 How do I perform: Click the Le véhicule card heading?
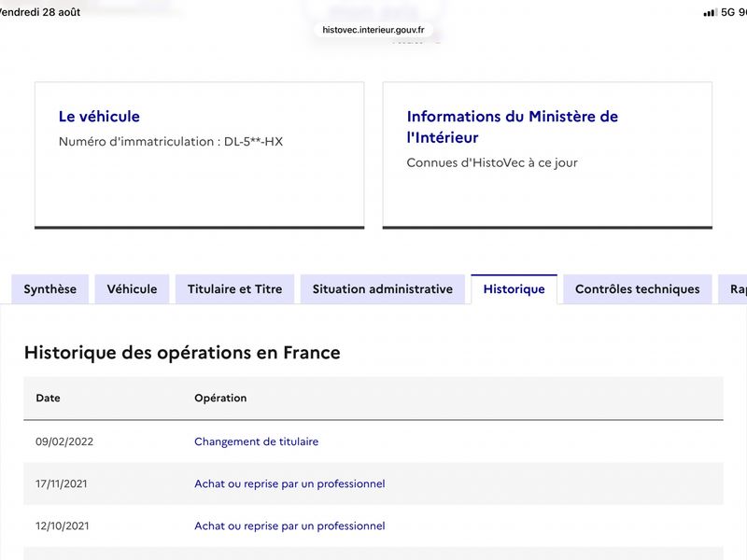coord(99,116)
